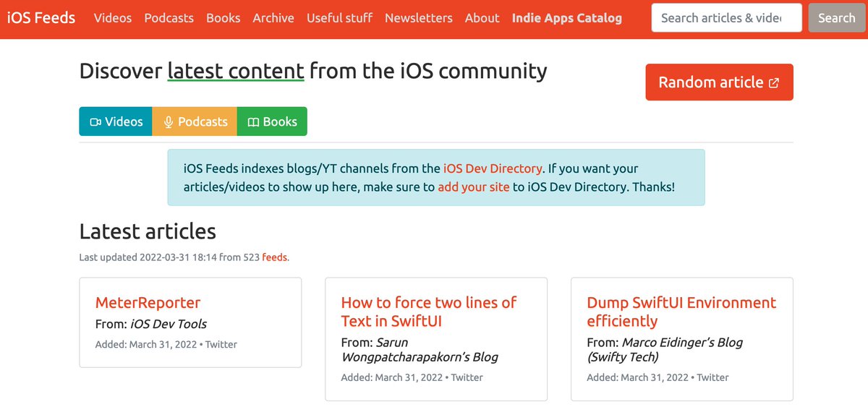
Task: Select the orange Podcasts button text
Action: click(x=203, y=121)
